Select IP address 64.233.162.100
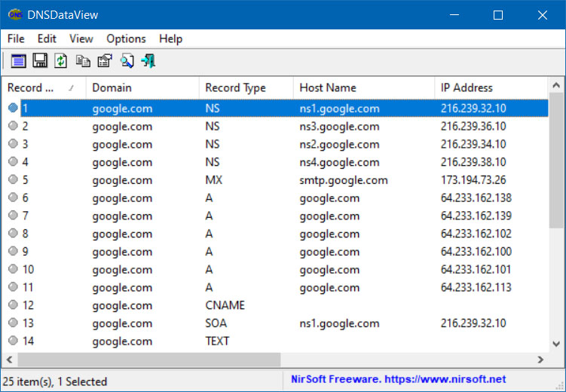The width and height of the screenshot is (566, 392). pos(476,251)
